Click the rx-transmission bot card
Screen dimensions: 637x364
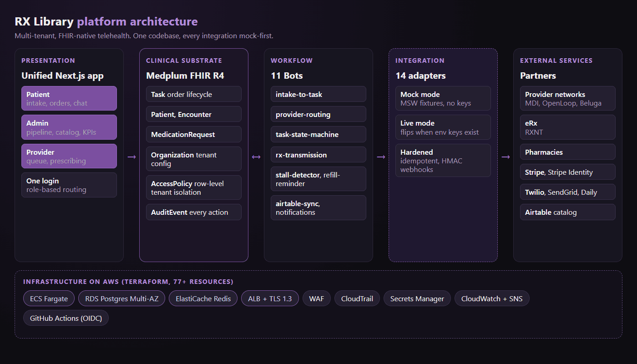point(318,154)
